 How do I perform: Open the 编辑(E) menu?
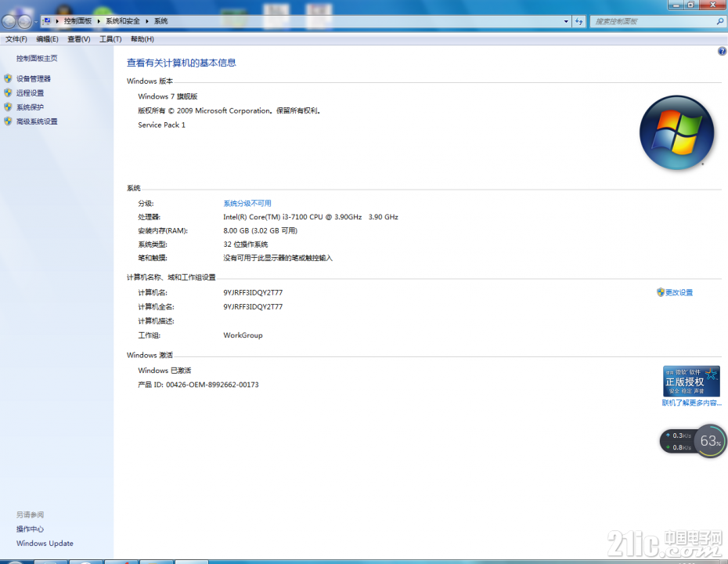47,39
